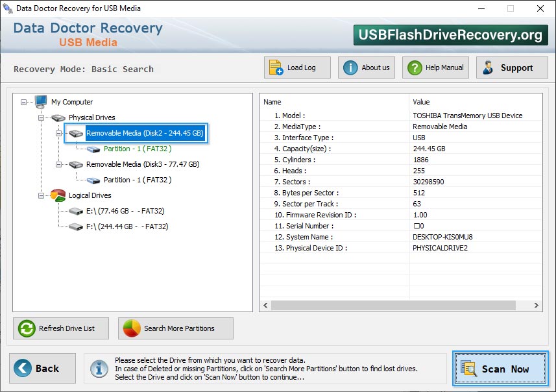The width and height of the screenshot is (556, 392).
Task: Click the '1886' cylinders value
Action: pyautogui.click(x=421, y=160)
